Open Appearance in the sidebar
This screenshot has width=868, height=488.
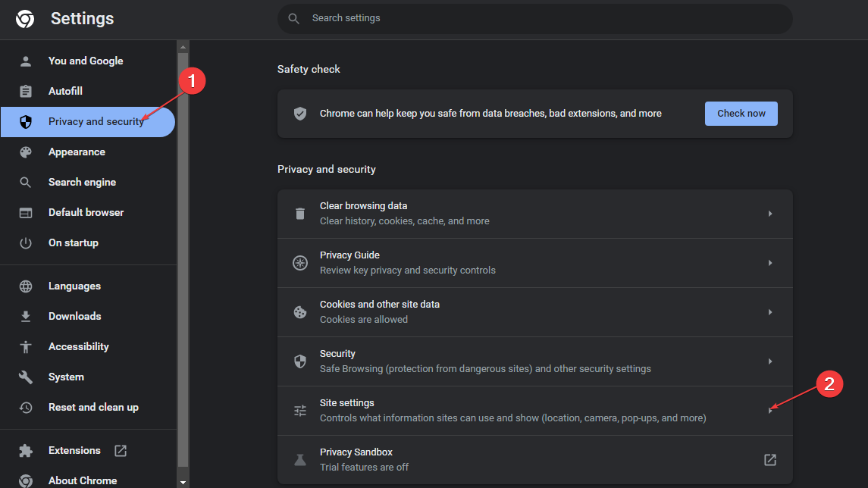point(77,152)
